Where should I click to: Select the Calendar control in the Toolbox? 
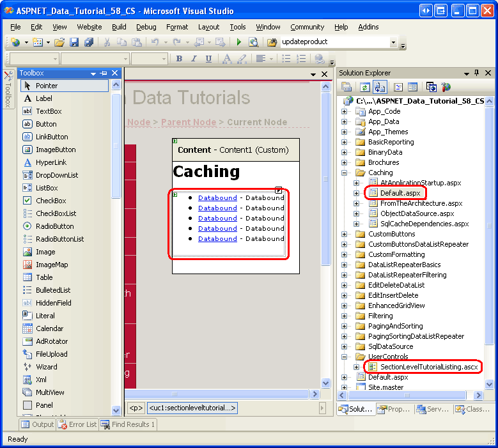click(x=49, y=328)
